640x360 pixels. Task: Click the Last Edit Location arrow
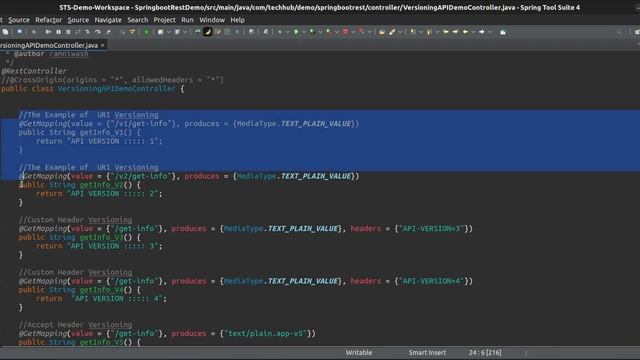[446, 32]
